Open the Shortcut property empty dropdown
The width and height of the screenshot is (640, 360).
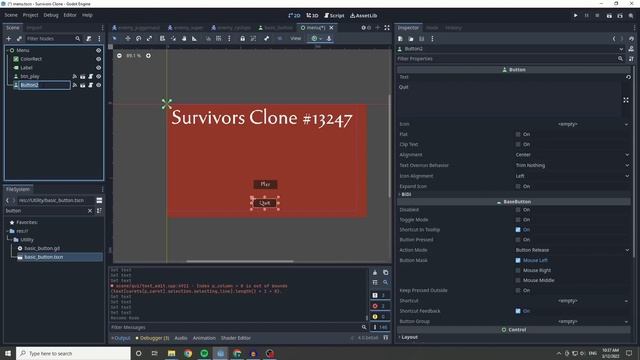(572, 301)
